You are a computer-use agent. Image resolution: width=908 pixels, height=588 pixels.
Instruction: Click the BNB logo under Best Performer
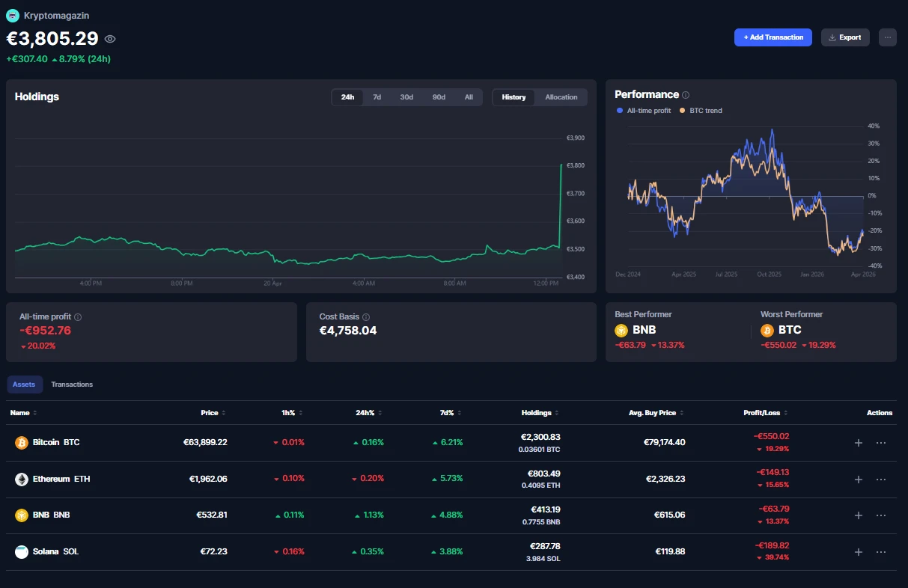[x=621, y=330]
